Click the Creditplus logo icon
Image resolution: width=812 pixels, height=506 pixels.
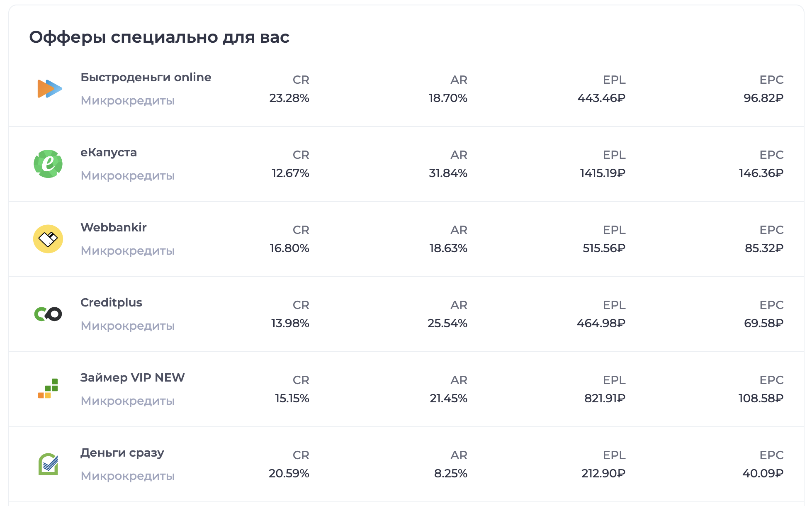click(x=48, y=314)
